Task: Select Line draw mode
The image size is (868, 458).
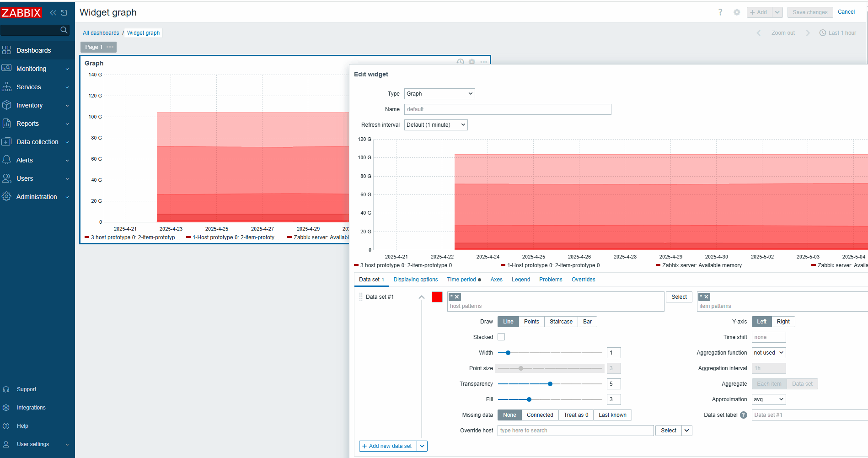Action: pos(508,322)
